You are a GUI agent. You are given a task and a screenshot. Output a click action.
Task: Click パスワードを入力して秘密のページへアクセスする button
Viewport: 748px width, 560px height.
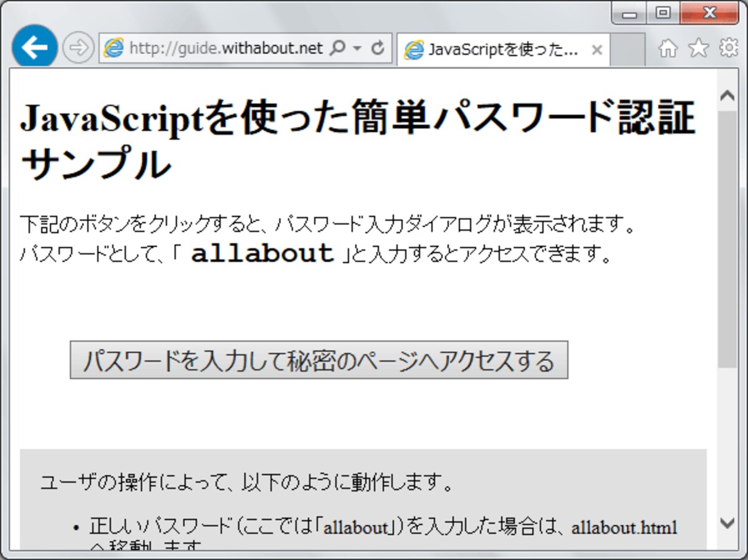319,360
